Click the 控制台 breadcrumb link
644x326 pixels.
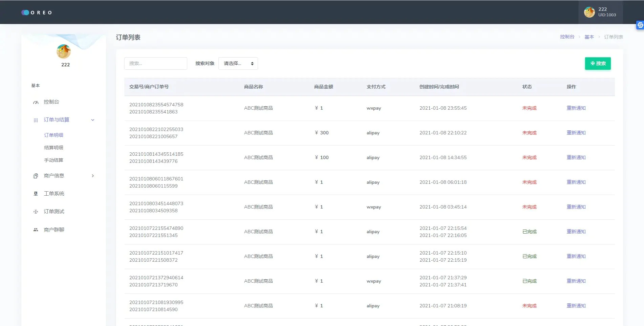567,37
